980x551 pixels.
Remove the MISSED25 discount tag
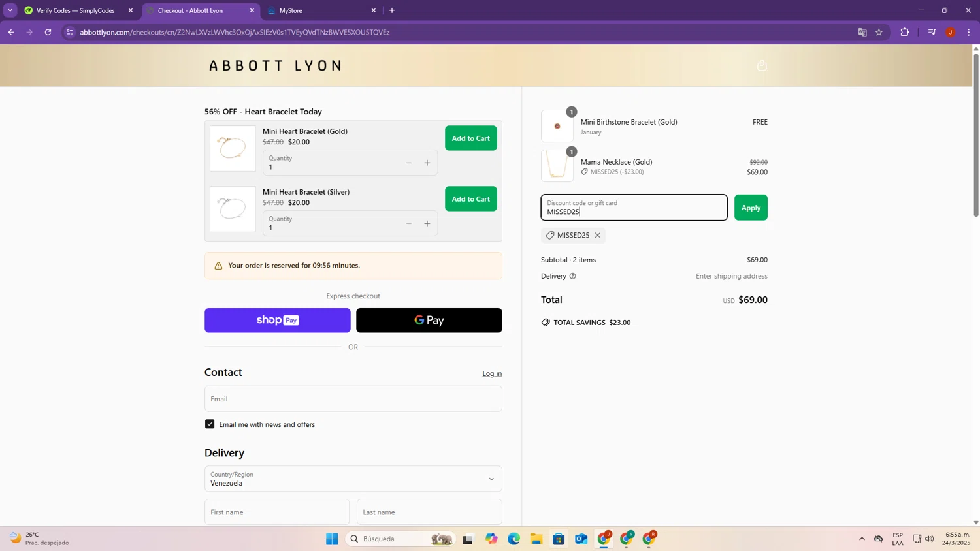pos(597,235)
